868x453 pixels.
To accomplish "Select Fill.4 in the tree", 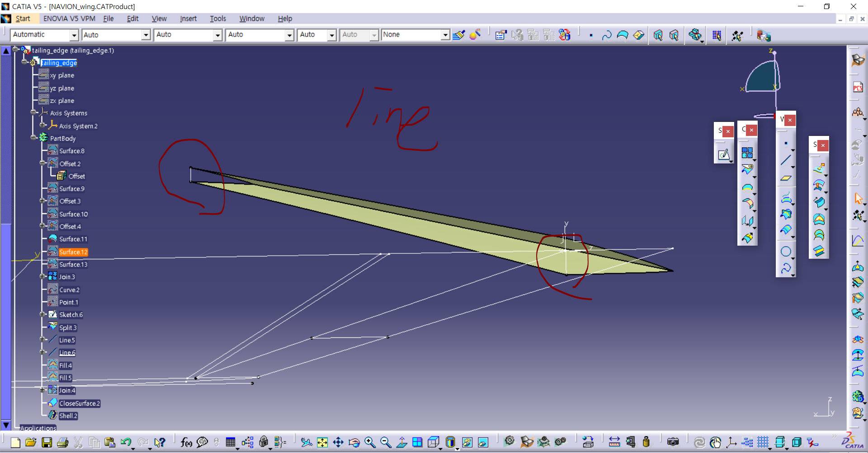I will [x=66, y=365].
